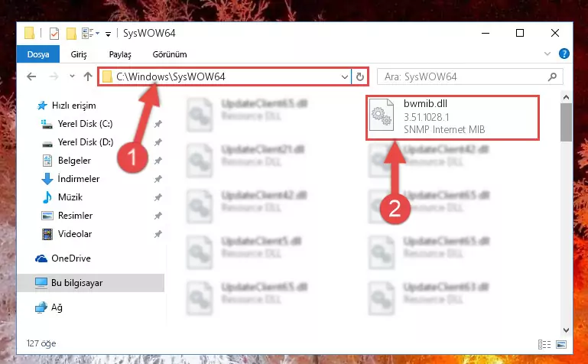Refresh the SysWOW64 folder view
The height and width of the screenshot is (364, 588).
pyautogui.click(x=360, y=76)
